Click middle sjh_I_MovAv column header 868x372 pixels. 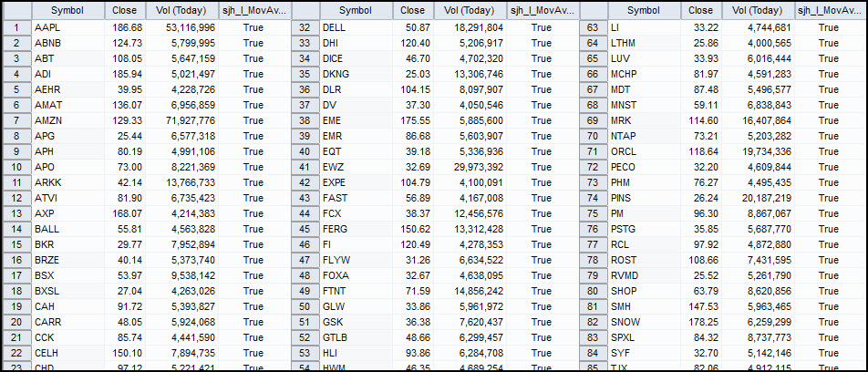[x=542, y=11]
